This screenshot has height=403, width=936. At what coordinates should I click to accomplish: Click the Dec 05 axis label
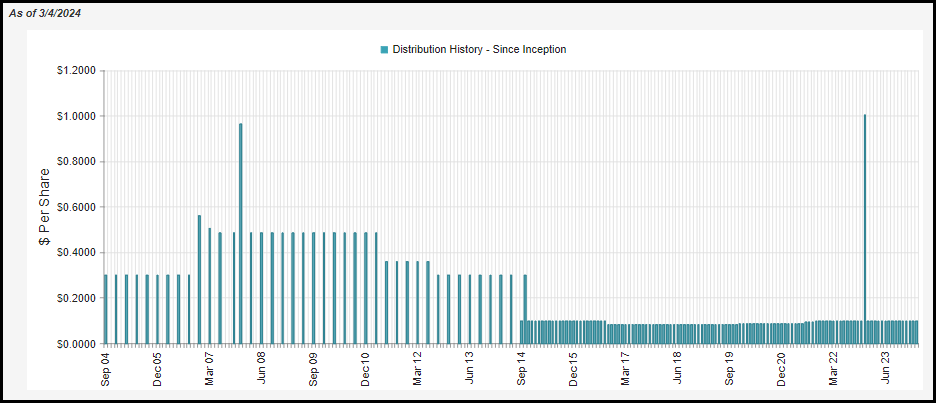point(158,369)
